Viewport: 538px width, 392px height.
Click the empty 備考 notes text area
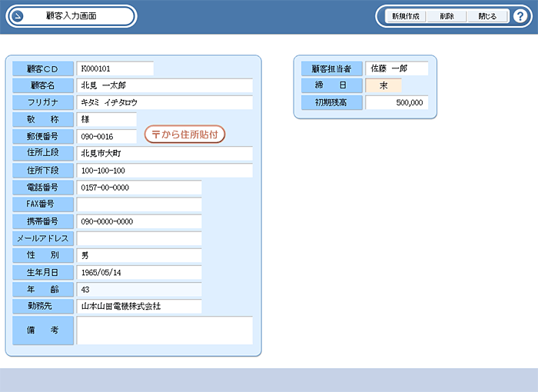coord(164,331)
